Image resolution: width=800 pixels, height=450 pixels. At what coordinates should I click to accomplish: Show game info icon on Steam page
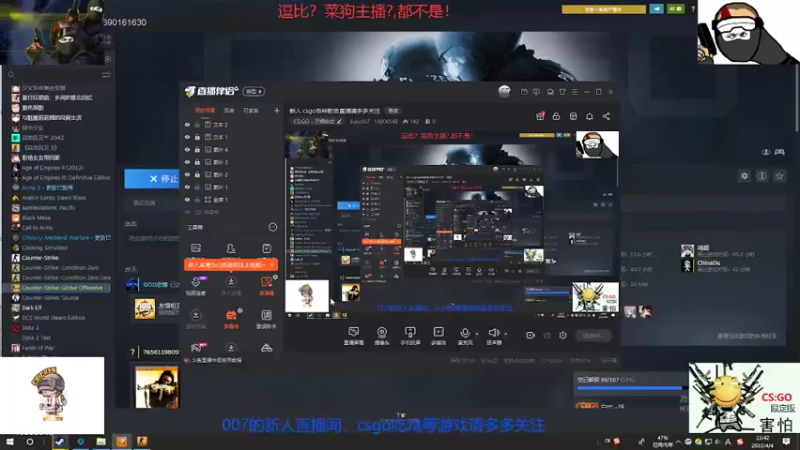click(x=762, y=176)
